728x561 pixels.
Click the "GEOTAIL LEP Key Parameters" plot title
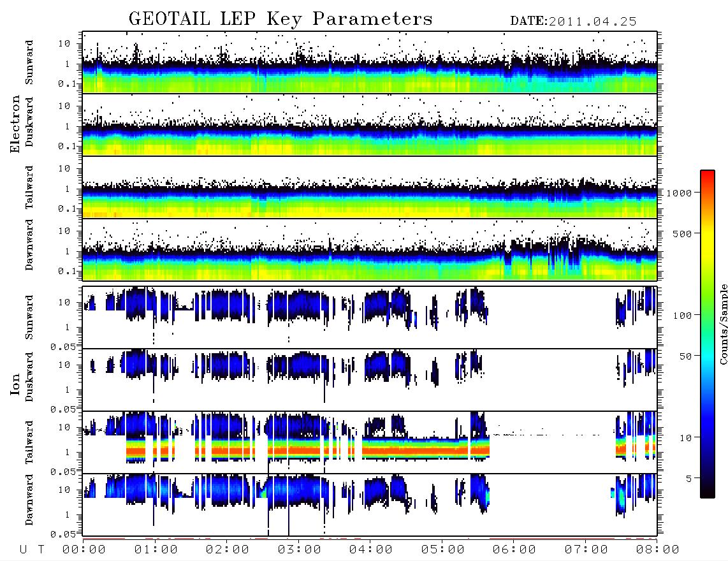(x=280, y=19)
